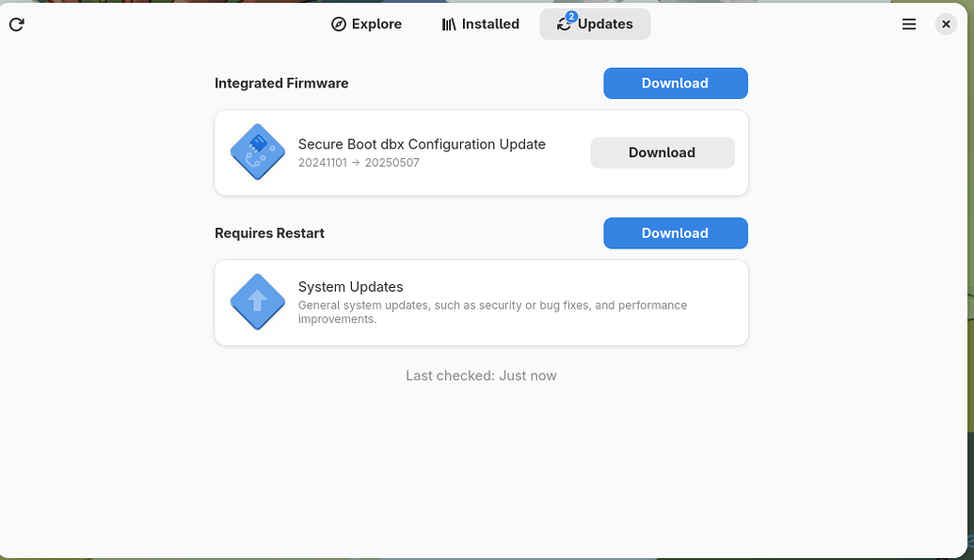This screenshot has width=974, height=560.
Task: Click the System Updates blue arrow icon
Action: pyautogui.click(x=257, y=302)
